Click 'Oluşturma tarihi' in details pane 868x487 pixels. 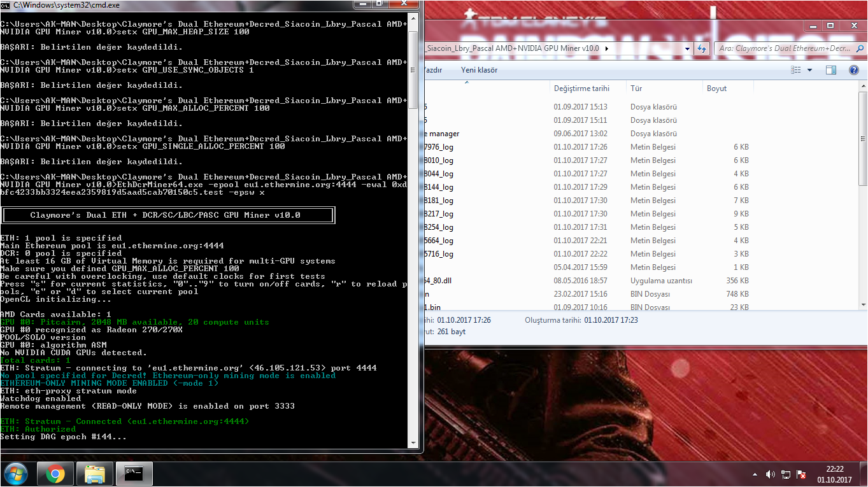click(x=553, y=320)
